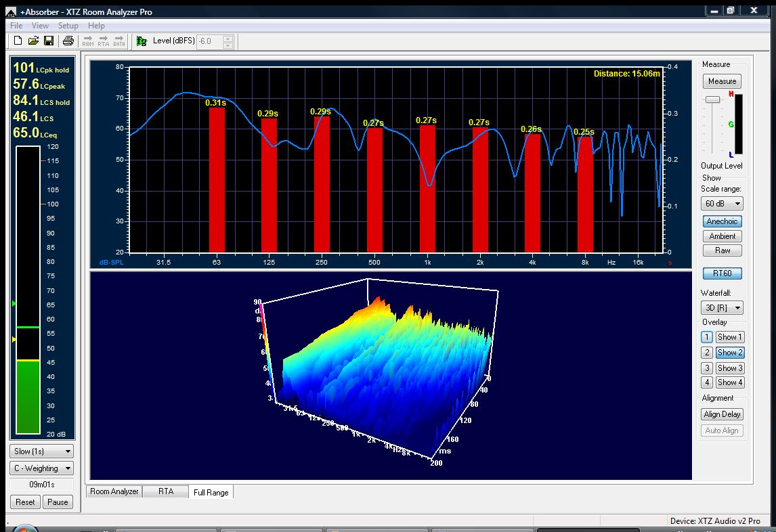776x532 pixels.
Task: Toggle the Anechoic display mode
Action: 722,221
